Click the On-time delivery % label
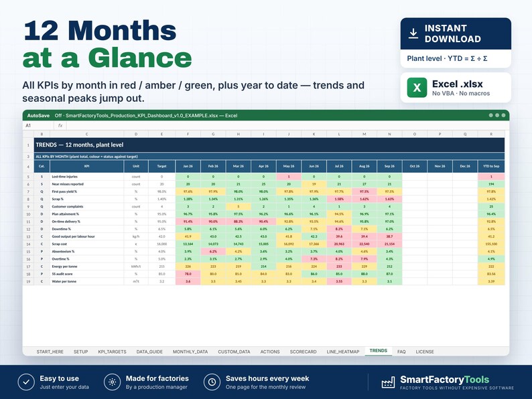Image resolution: width=532 pixels, height=399 pixels. (x=66, y=222)
